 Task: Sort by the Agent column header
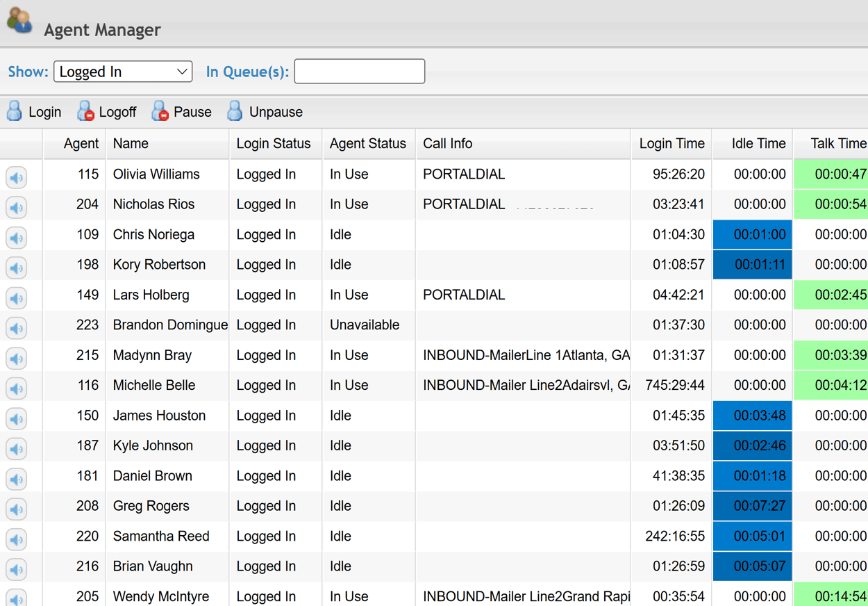pyautogui.click(x=81, y=144)
